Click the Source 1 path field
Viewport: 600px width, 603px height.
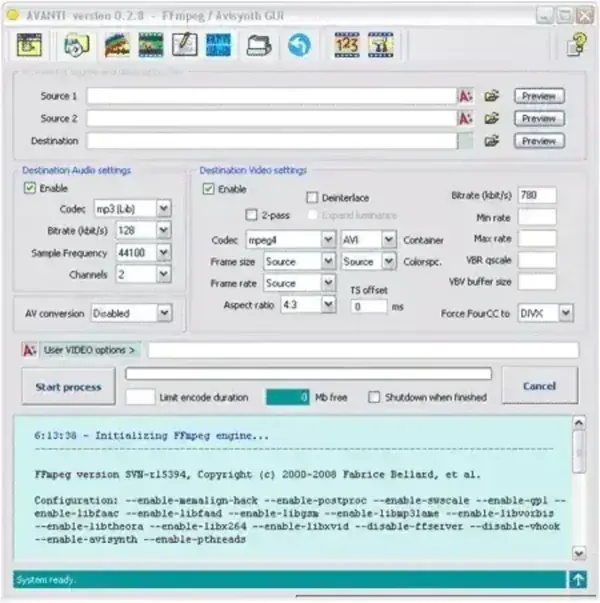pos(272,96)
